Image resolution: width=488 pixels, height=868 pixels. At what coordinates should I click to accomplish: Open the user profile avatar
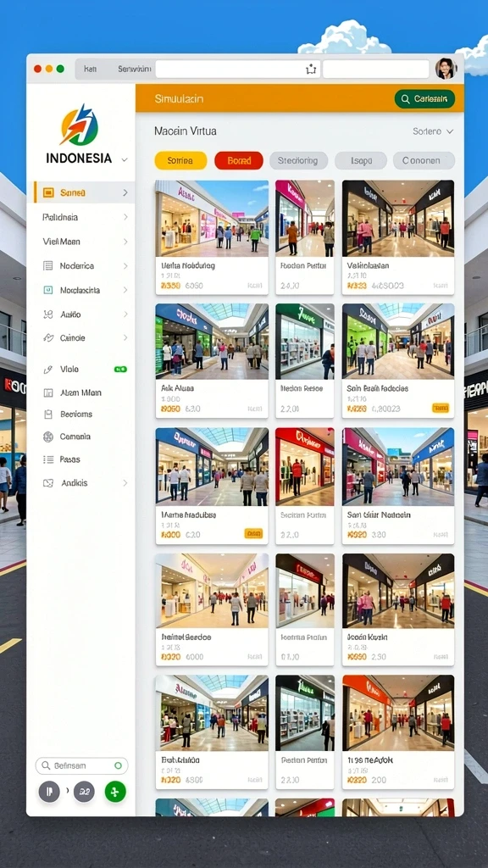pyautogui.click(x=445, y=69)
